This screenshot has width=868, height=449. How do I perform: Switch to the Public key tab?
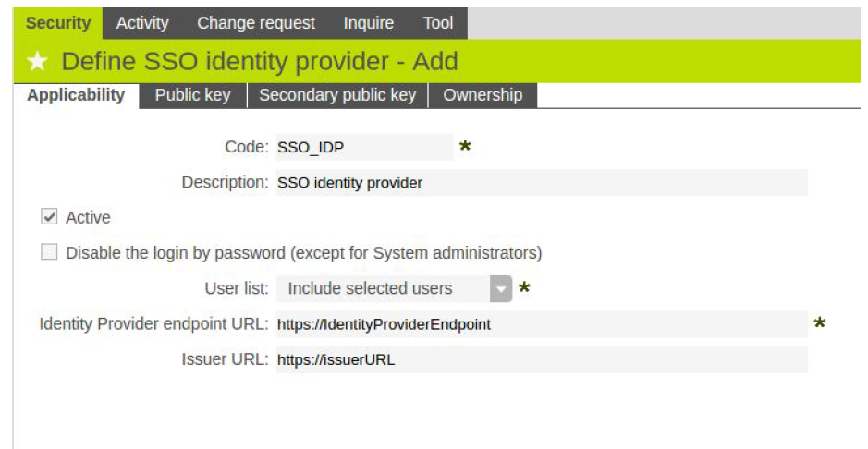coord(192,95)
